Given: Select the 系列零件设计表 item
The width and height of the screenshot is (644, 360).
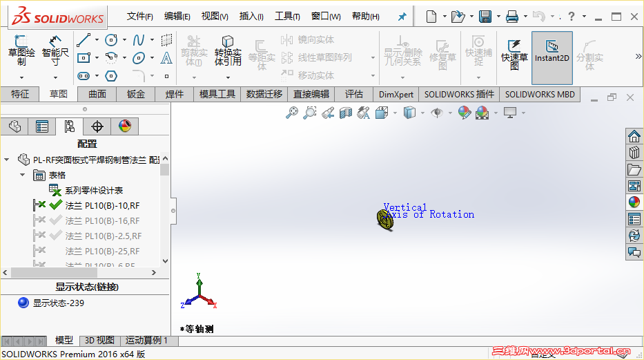Looking at the screenshot, I should tap(94, 190).
